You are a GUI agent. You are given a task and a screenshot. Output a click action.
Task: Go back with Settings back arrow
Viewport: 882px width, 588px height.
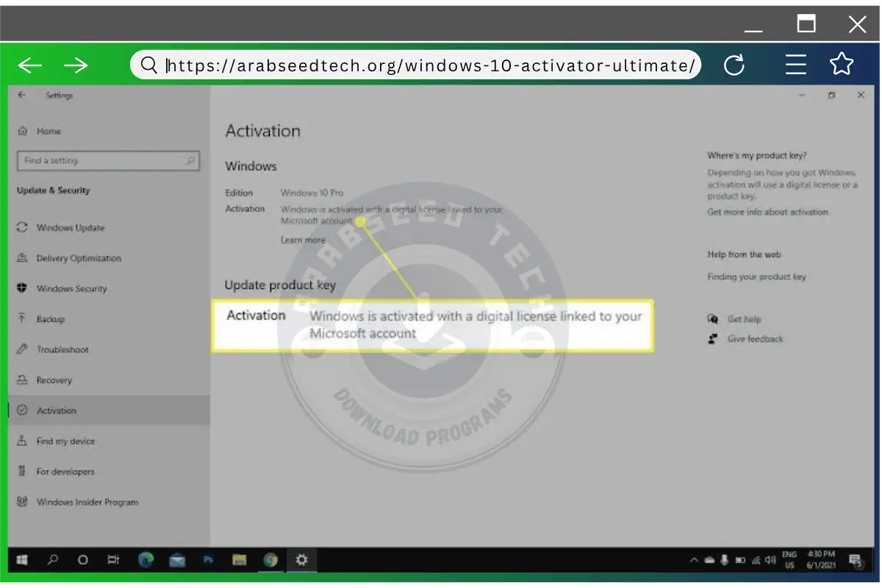[x=22, y=95]
